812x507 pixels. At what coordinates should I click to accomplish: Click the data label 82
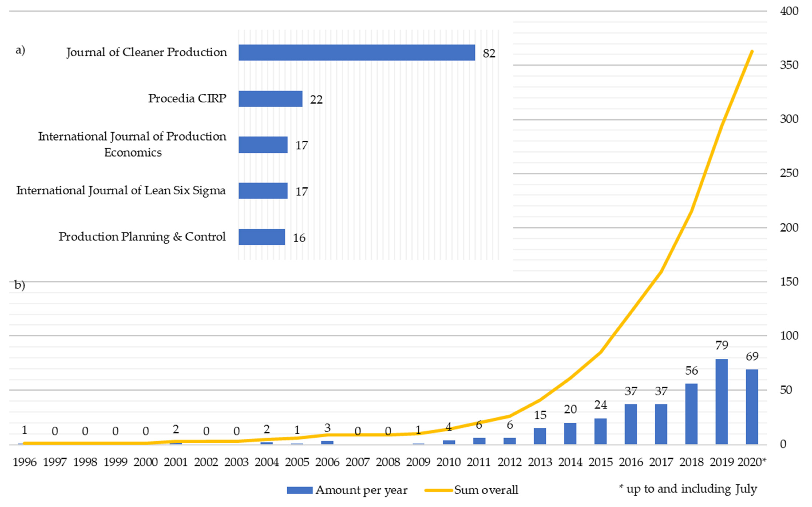pos(489,53)
